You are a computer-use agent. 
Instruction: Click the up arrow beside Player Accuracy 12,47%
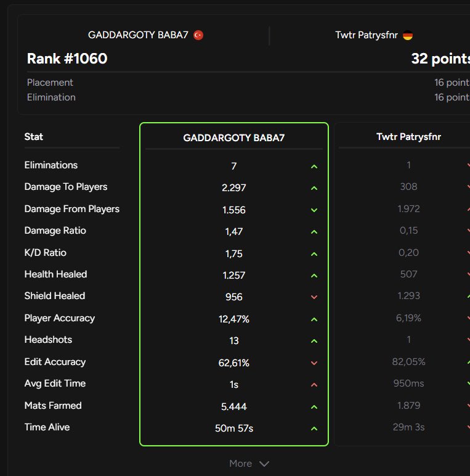tap(314, 319)
